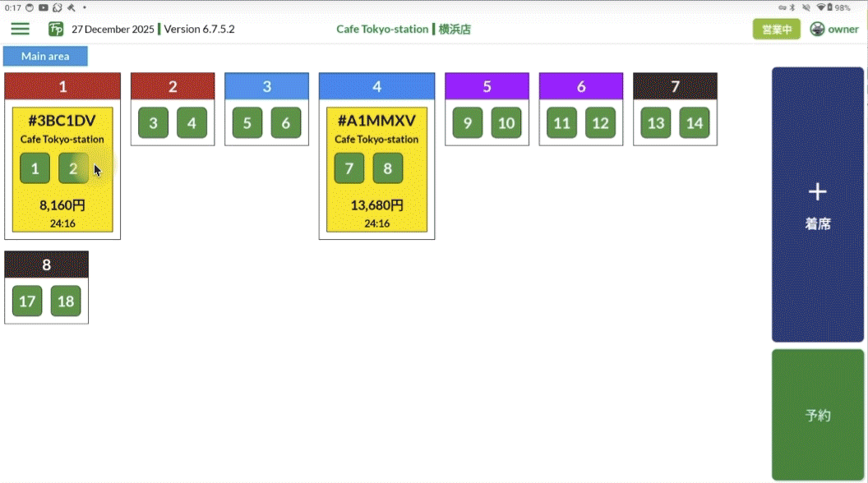The height and width of the screenshot is (483, 868).
Task: Select seat 12 at table 6
Action: [x=600, y=123]
